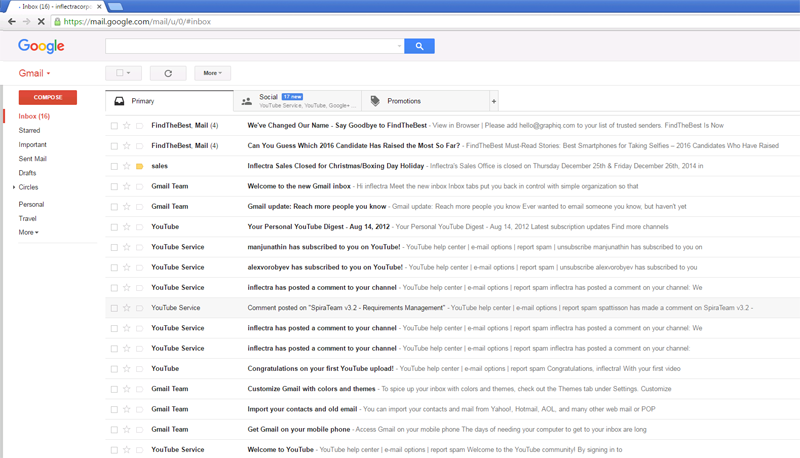
Task: Star the first FindTheBest email
Action: (x=127, y=126)
